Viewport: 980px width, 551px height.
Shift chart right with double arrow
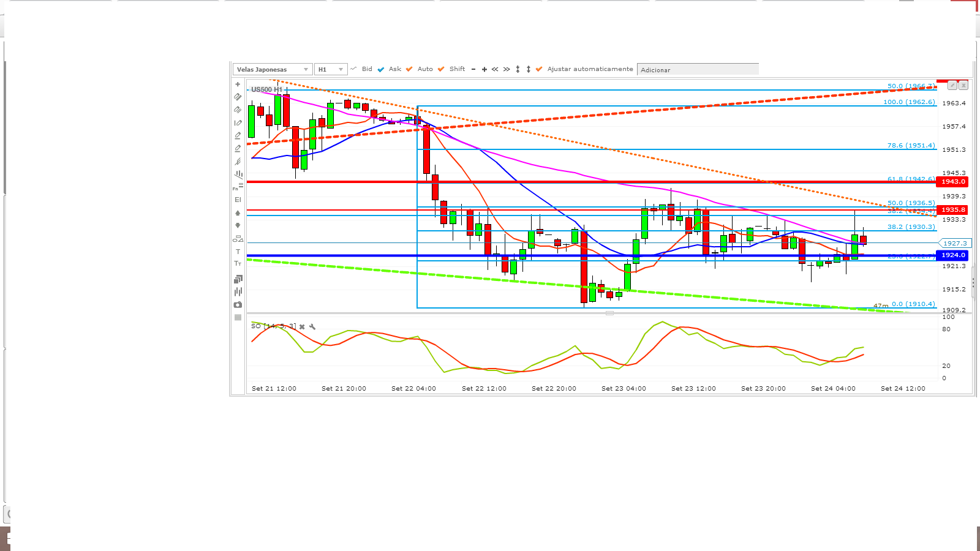(507, 69)
